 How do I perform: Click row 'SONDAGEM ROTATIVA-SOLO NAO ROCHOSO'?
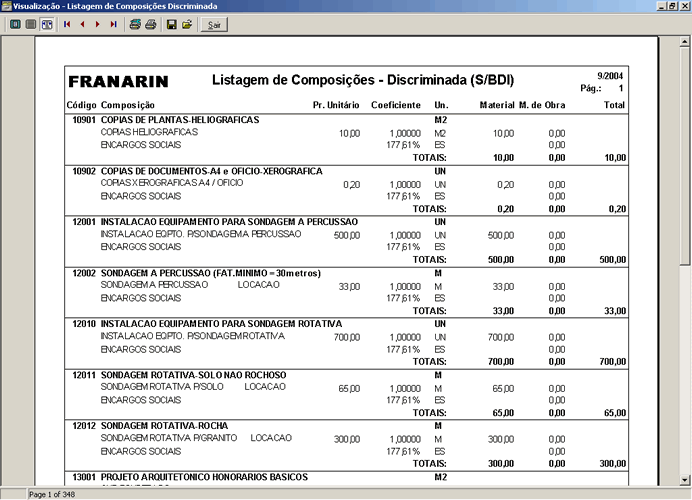(x=193, y=375)
